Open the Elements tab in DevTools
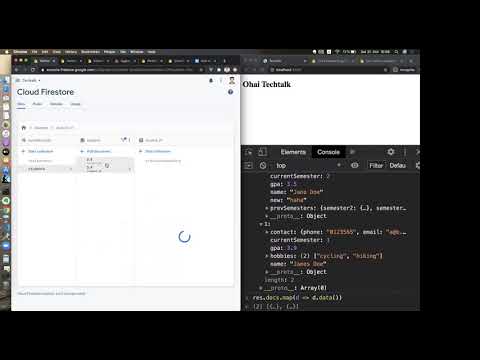 coord(293,152)
